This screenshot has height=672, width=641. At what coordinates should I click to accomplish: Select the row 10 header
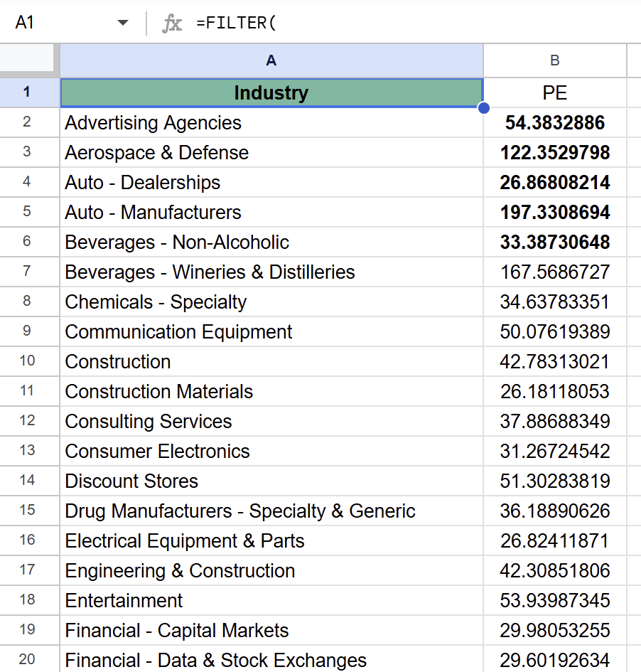28,361
